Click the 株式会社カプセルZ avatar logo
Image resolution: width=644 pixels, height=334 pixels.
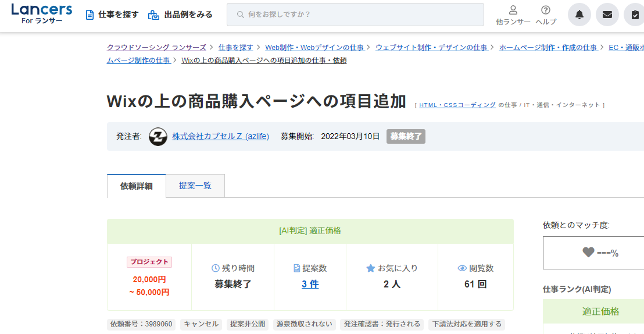tap(158, 137)
